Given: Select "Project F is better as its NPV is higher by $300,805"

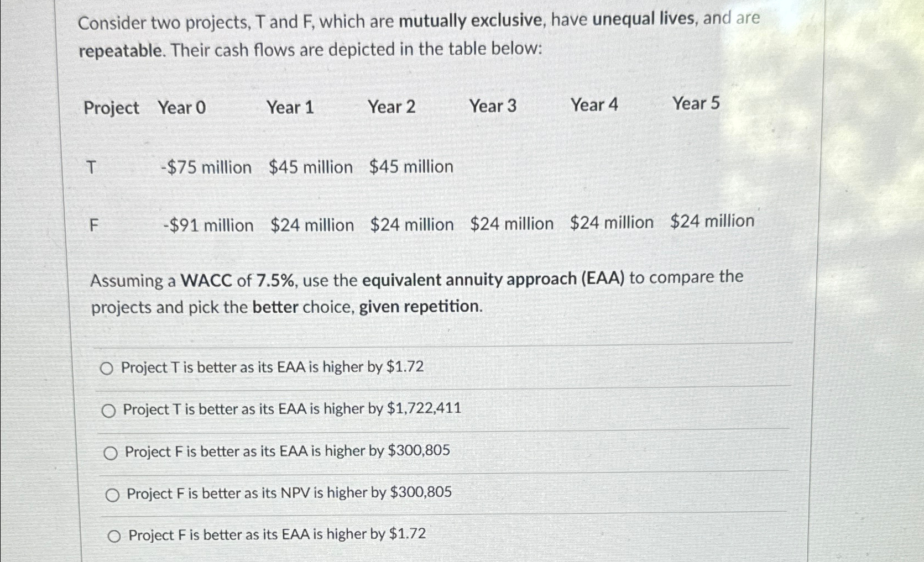Looking at the screenshot, I should (x=288, y=492).
